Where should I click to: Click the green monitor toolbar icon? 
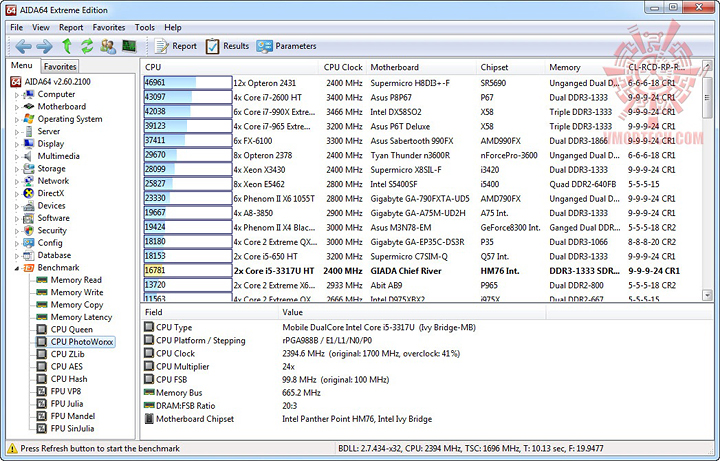pos(129,46)
